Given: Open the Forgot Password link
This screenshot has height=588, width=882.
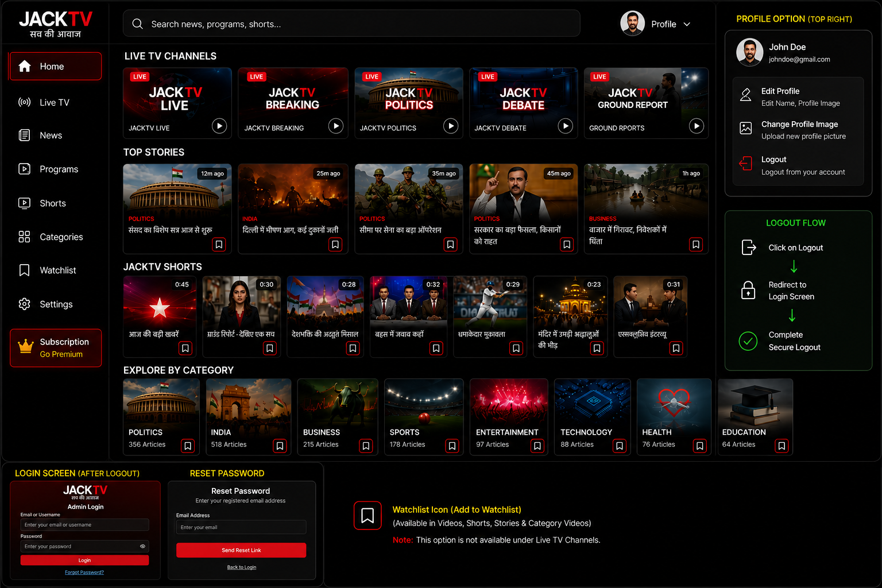Looking at the screenshot, I should (84, 572).
